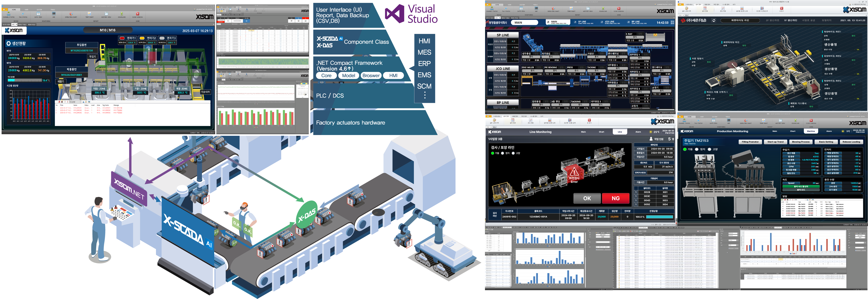
Task: Open orange application menu in Production Monitoring window
Action: pos(680,117)
